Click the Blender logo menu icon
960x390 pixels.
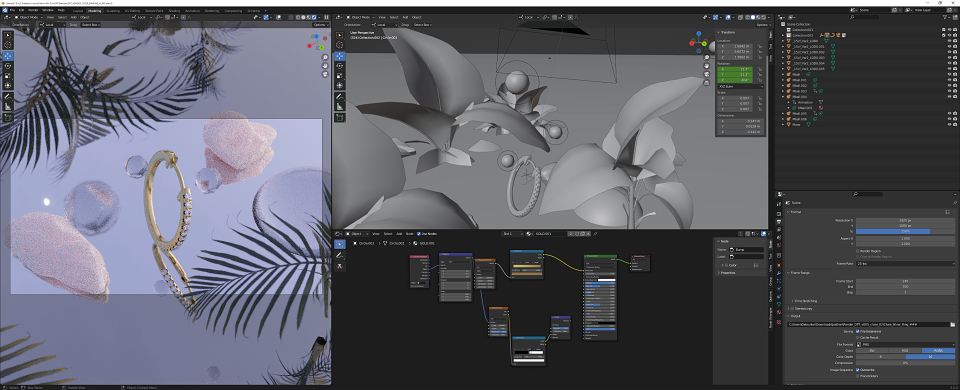click(x=5, y=10)
